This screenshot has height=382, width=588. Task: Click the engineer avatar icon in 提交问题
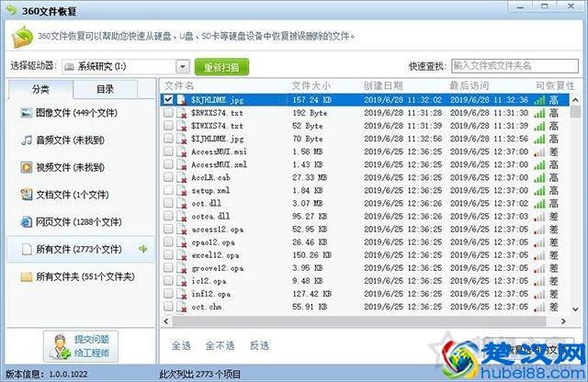point(60,346)
